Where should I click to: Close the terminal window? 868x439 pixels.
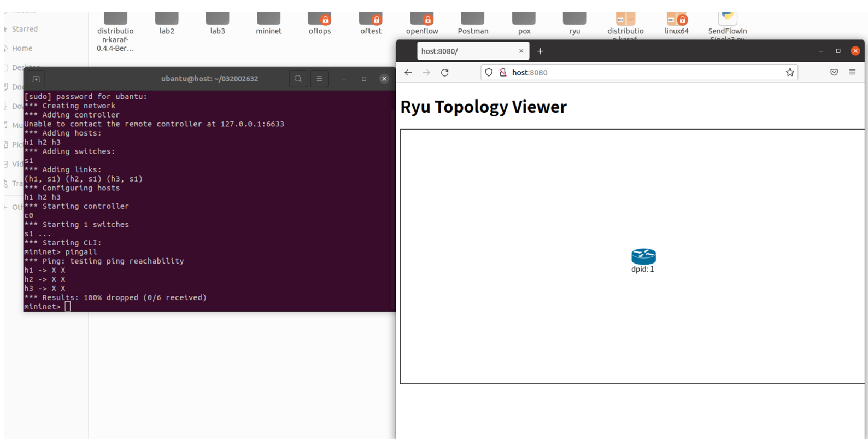(x=384, y=79)
